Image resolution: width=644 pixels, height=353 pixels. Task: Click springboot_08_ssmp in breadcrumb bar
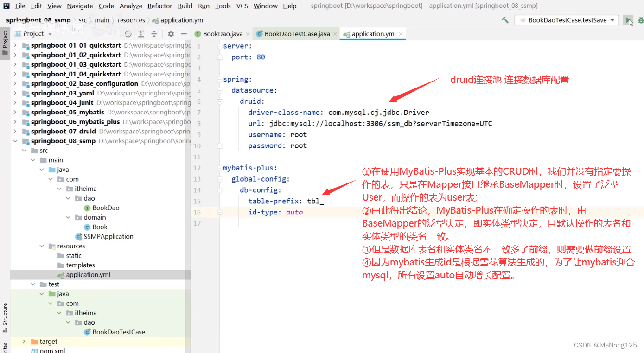point(38,20)
